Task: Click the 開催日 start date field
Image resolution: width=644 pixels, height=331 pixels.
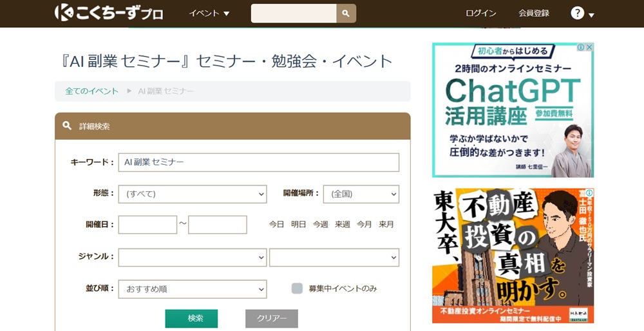Action: pyautogui.click(x=148, y=225)
